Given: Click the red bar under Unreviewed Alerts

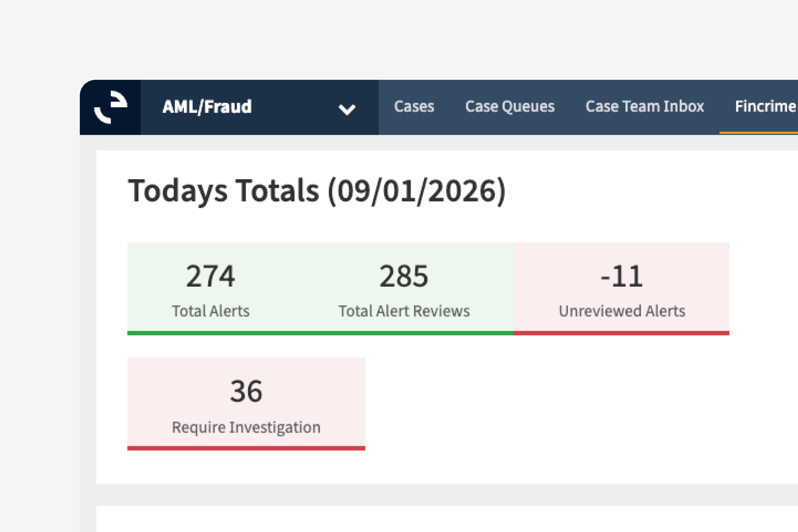Looking at the screenshot, I should tap(621, 333).
